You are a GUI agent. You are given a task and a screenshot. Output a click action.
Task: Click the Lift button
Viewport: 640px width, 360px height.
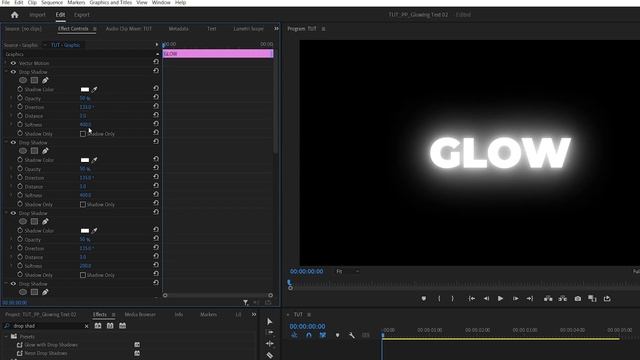point(548,299)
